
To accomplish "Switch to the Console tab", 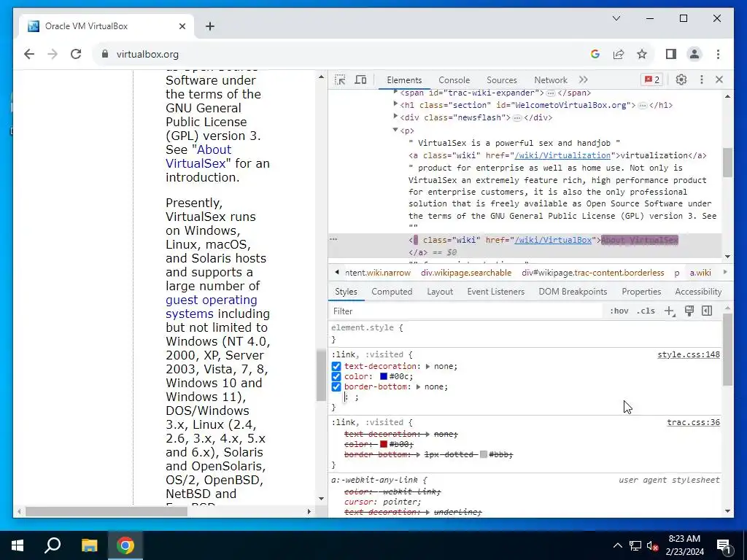I will pos(454,80).
